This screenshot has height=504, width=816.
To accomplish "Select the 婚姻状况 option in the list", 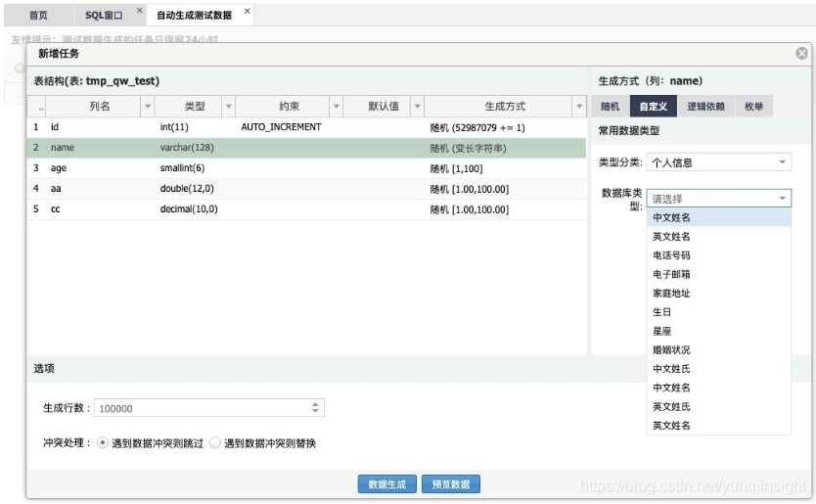I will pos(719,349).
